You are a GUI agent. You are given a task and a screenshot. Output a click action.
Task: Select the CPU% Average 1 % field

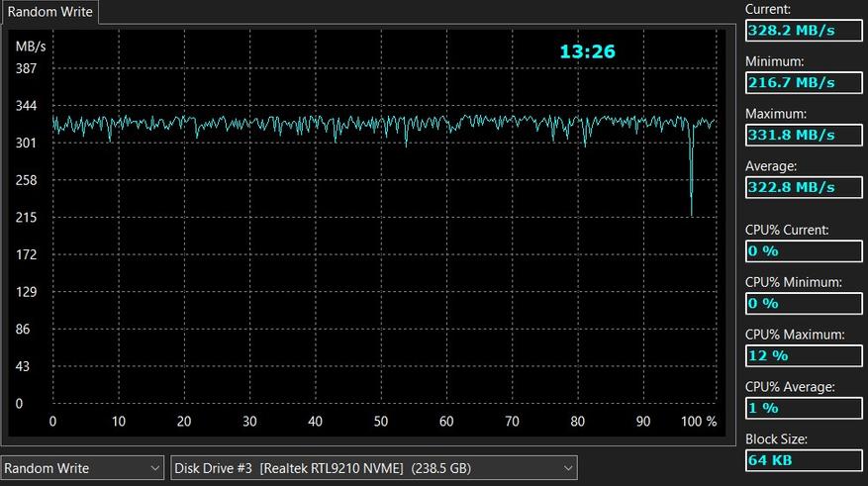(x=803, y=408)
